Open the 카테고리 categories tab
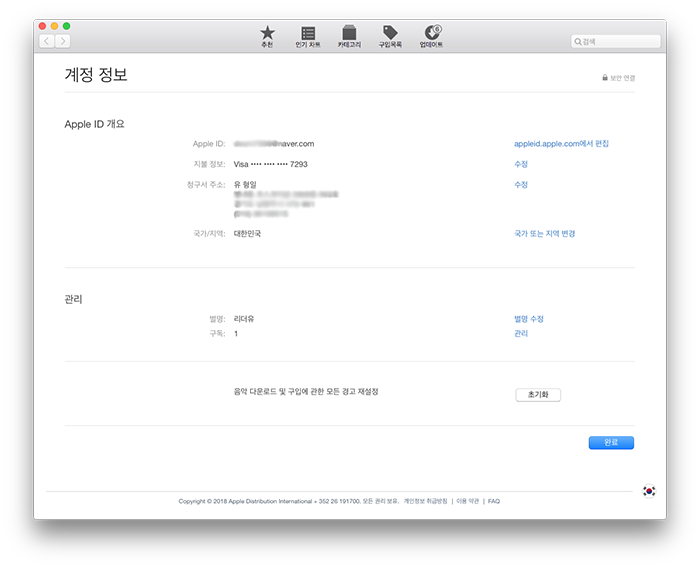Image resolution: width=700 pixels, height=568 pixels. tap(349, 37)
